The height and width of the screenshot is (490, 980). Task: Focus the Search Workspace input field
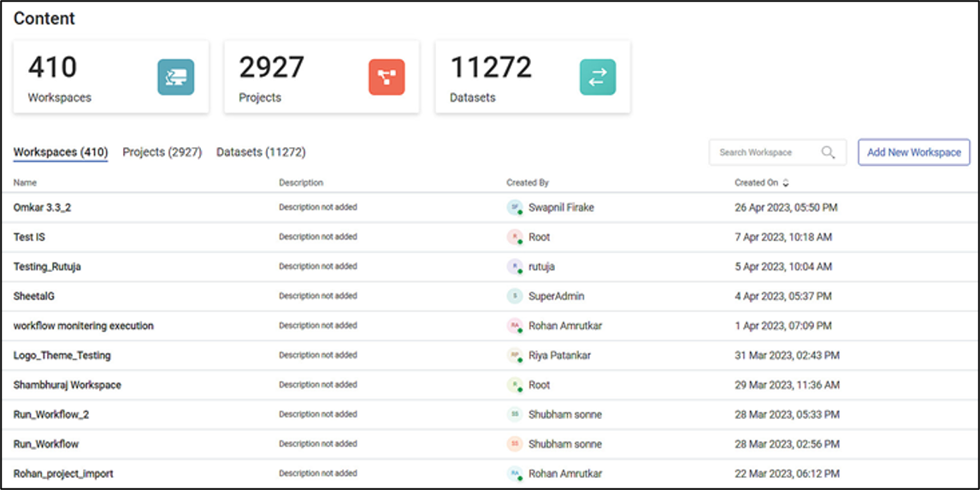click(x=766, y=152)
